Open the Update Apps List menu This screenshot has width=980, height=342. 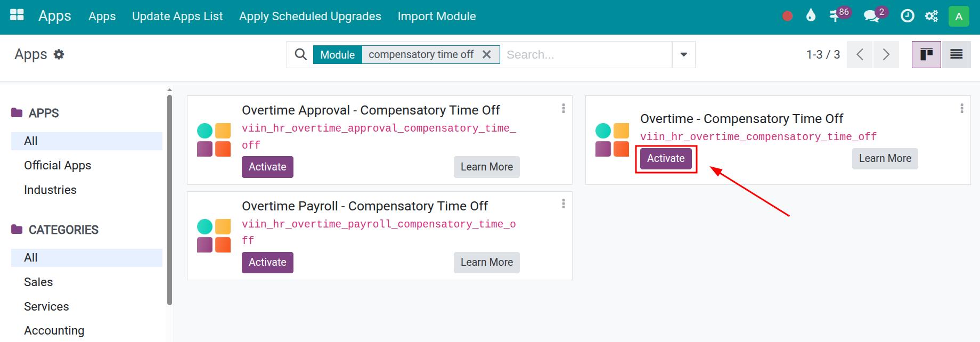[177, 16]
